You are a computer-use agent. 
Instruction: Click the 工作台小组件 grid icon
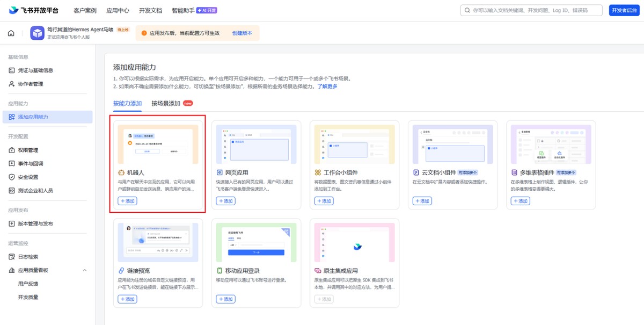(318, 173)
